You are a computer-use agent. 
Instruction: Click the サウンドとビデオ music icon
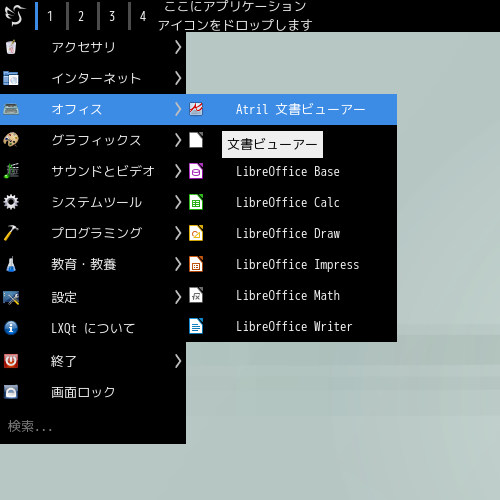[11, 171]
